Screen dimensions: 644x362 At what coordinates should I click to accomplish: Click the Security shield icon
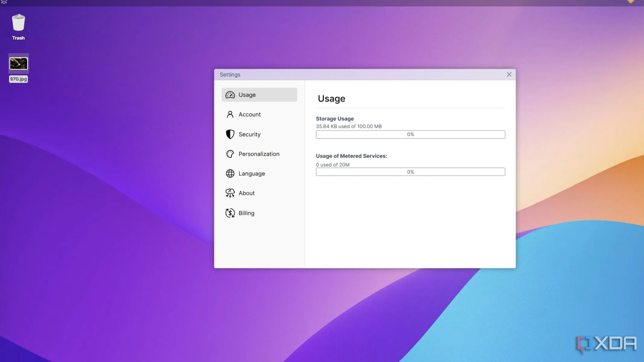(230, 134)
